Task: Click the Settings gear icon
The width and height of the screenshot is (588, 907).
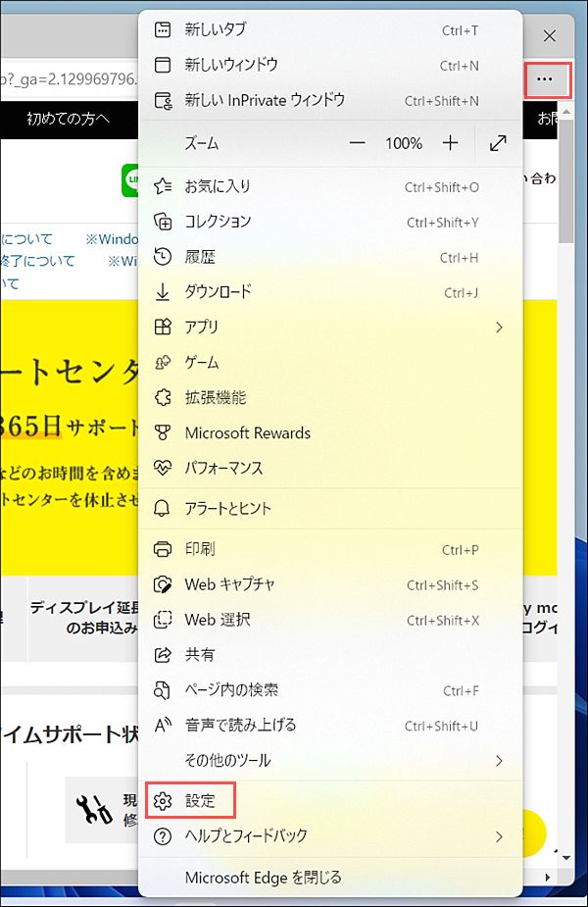Action: coord(163,801)
